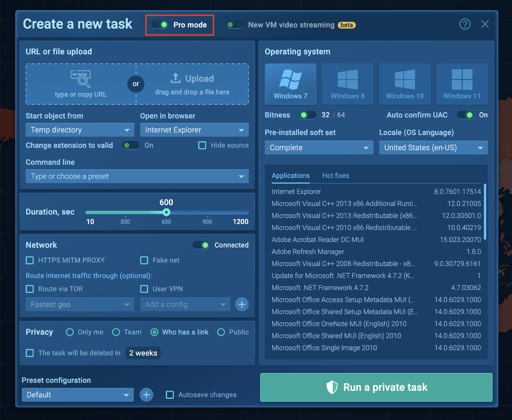This screenshot has width=512, height=420.
Task: Open the help question mark
Action: (x=465, y=24)
